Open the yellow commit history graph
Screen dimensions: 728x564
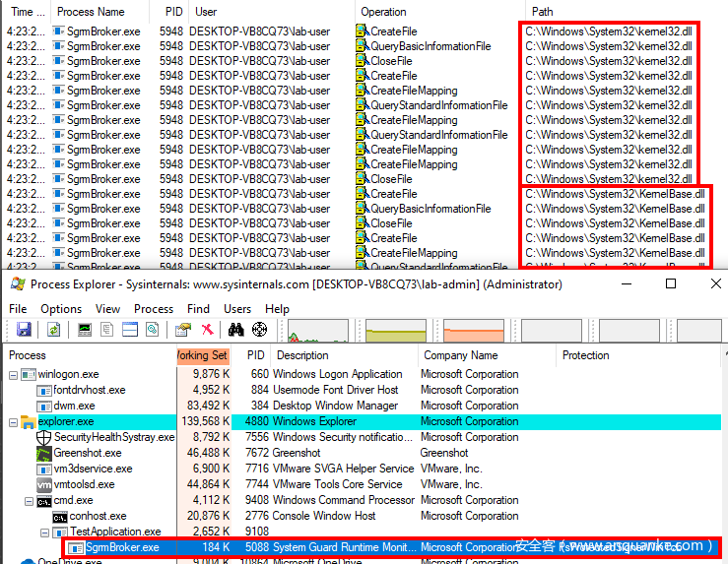[396, 331]
